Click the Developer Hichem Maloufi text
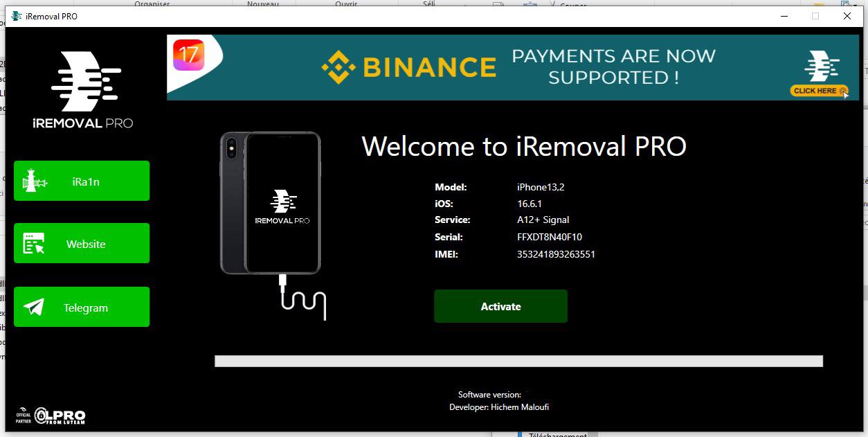The image size is (868, 437). tap(499, 407)
